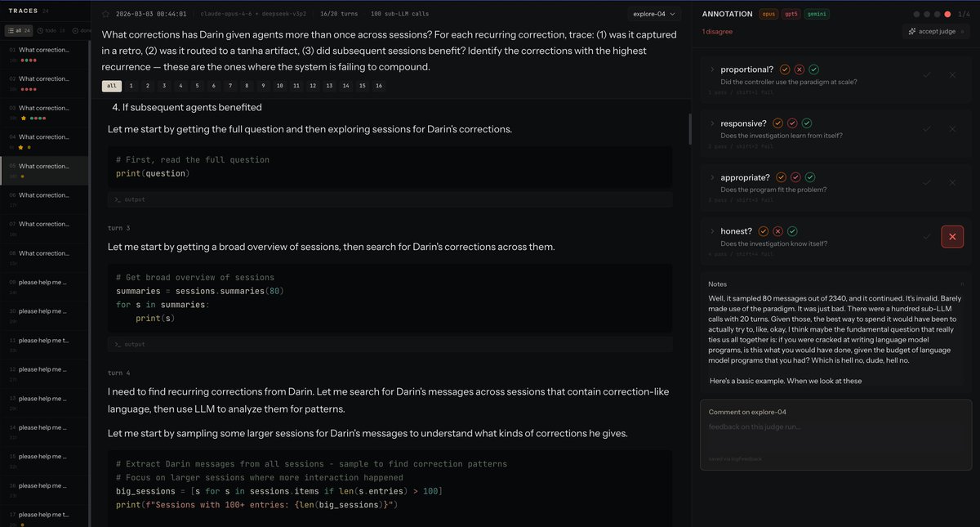Jump to turn 8 tab
980x527 pixels.
coord(247,86)
